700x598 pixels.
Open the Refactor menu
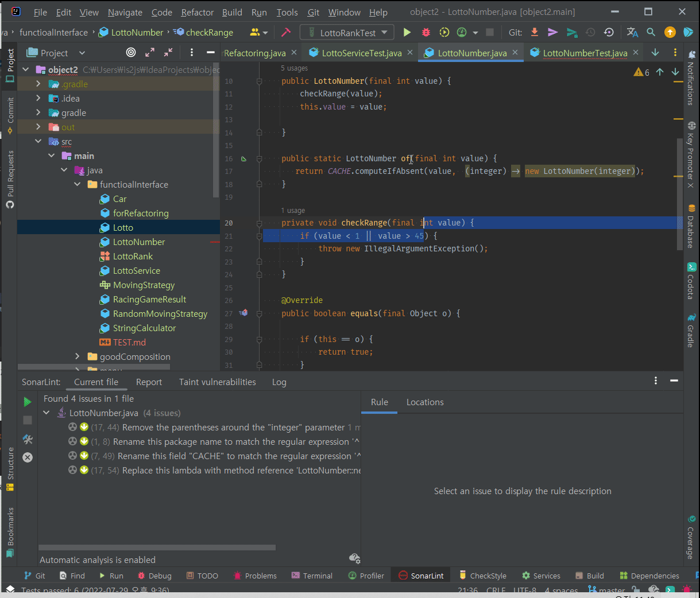[x=197, y=12]
